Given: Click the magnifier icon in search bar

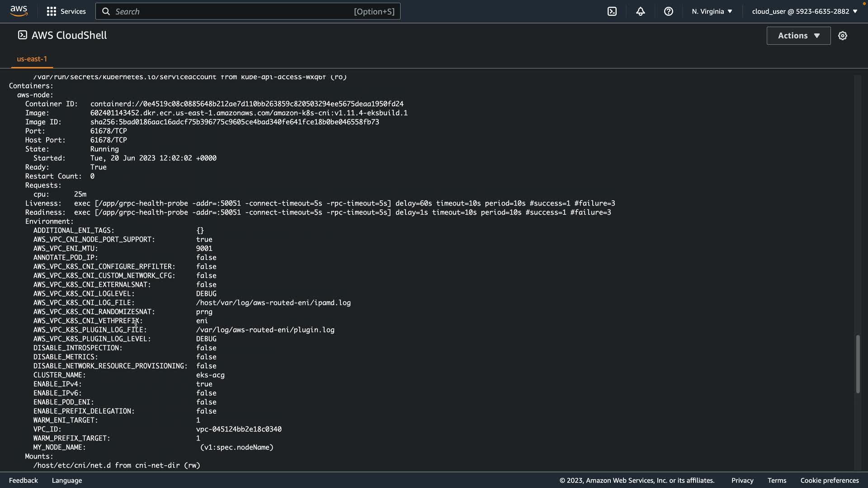Looking at the screenshot, I should (106, 11).
